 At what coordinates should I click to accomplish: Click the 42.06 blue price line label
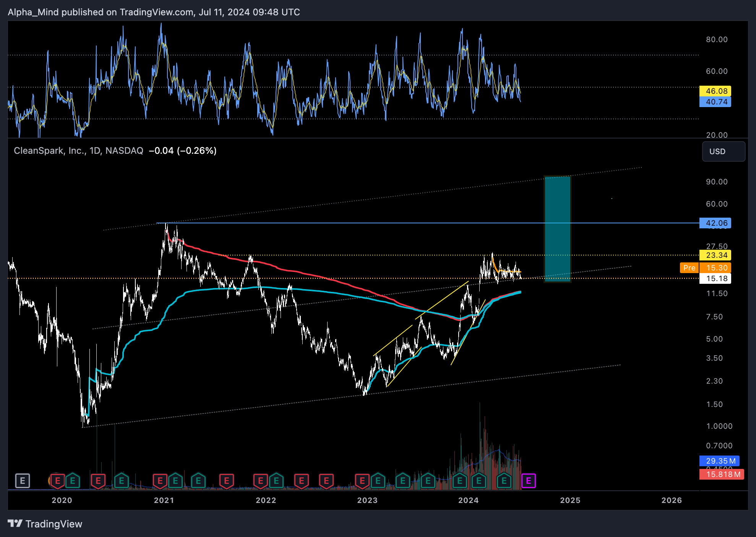pos(715,223)
